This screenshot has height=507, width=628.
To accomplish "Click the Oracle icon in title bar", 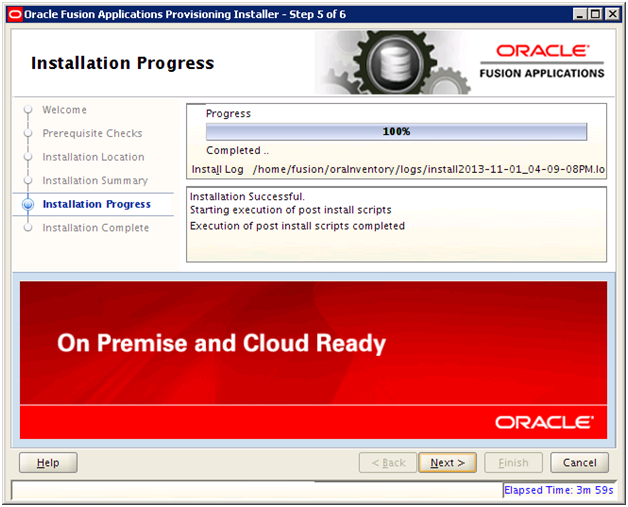I will (x=15, y=15).
